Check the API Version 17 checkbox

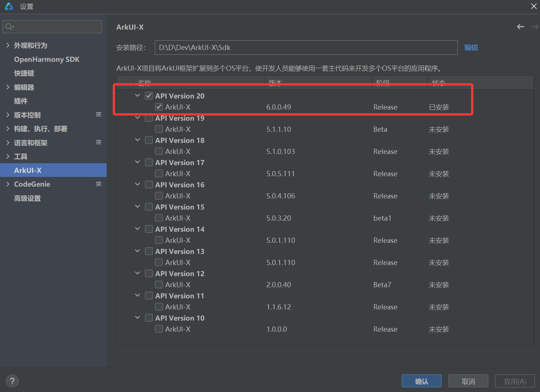tap(149, 163)
